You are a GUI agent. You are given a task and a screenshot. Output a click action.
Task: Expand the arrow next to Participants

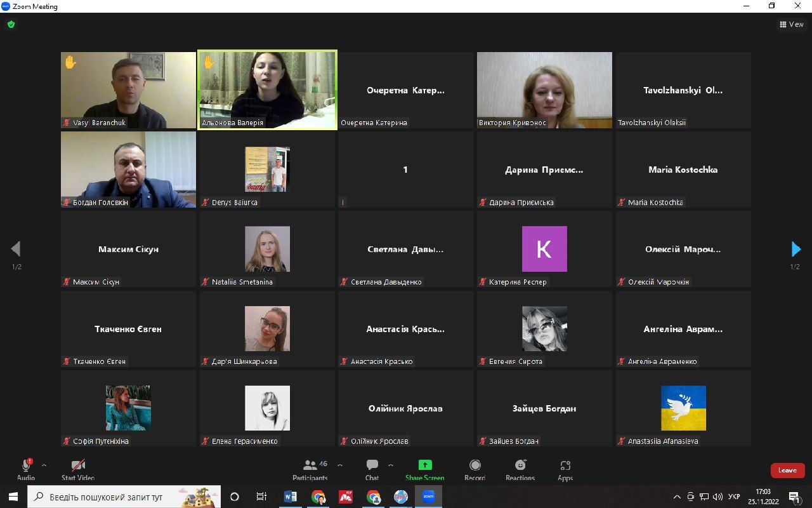click(x=340, y=465)
